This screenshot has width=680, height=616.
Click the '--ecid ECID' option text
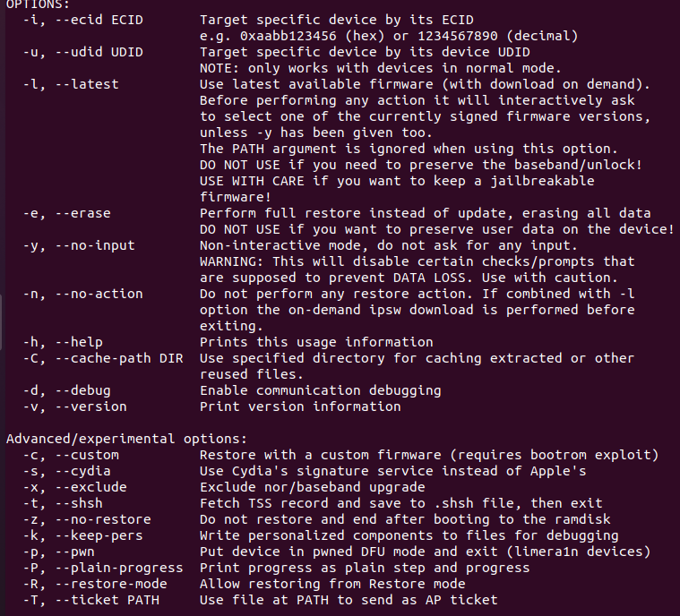click(x=99, y=20)
